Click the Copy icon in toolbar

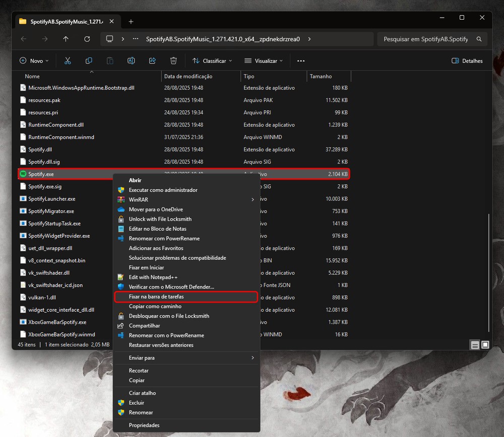click(x=89, y=61)
